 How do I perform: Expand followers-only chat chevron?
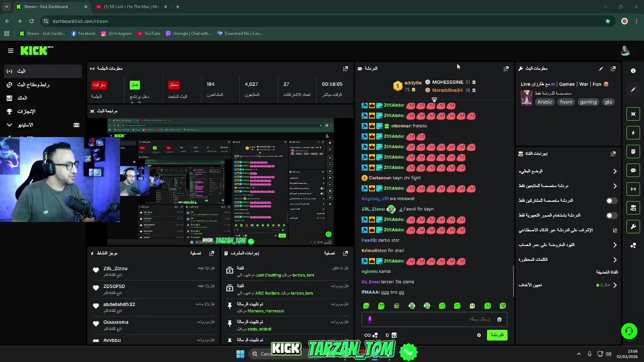point(615,186)
